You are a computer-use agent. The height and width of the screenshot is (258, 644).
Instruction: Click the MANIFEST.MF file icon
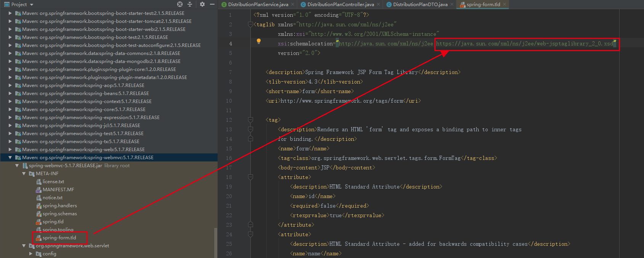[x=38, y=189]
